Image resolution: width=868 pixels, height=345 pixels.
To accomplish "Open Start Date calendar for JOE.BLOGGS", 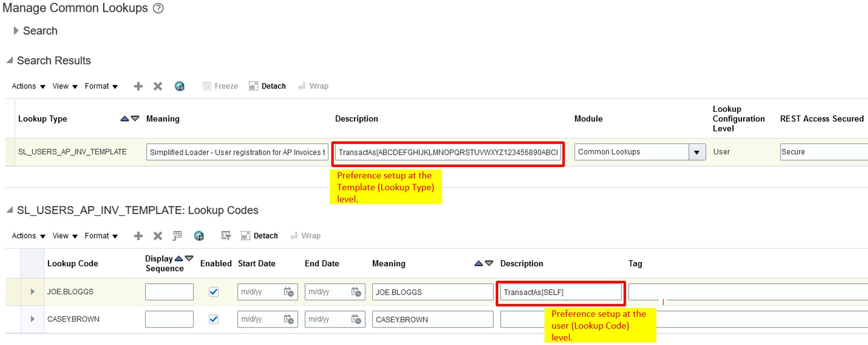I will point(289,292).
